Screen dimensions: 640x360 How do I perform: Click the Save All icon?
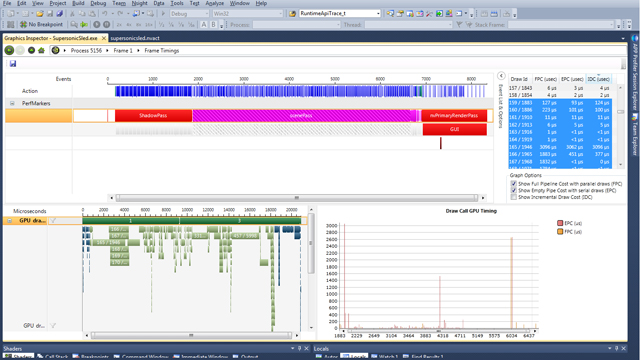click(60, 13)
